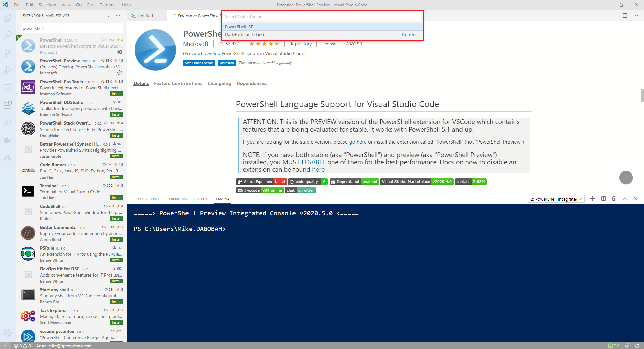Open PowerShell version 7.0 session menu
This screenshot has width=644, height=349.
pyautogui.click(x=614, y=346)
